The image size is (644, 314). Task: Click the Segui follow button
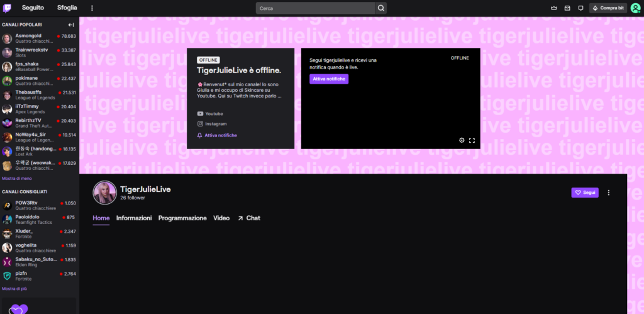point(585,193)
